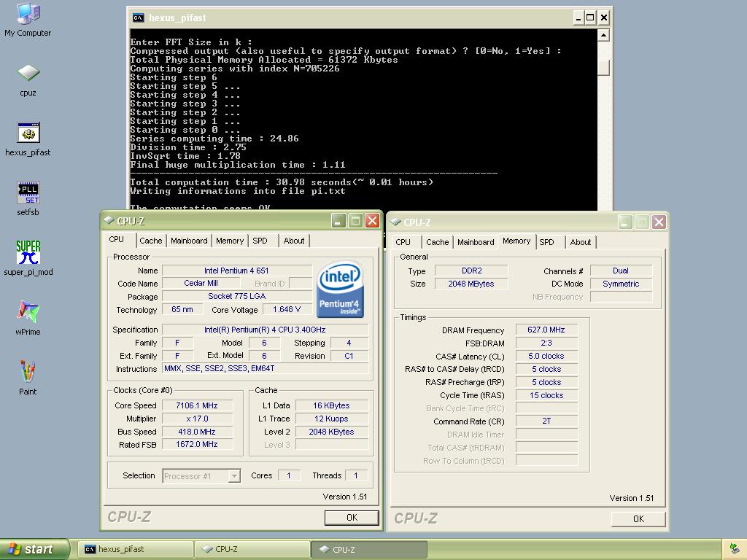This screenshot has width=747, height=560.
Task: Click the Rated FSB value 1672.0 MHz
Action: point(197,445)
